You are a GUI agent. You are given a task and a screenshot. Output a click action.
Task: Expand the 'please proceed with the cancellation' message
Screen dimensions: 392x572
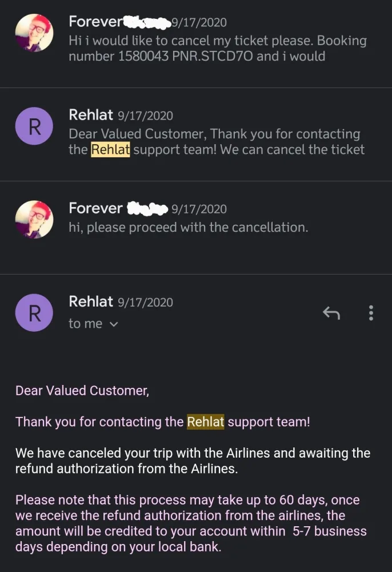(x=188, y=227)
